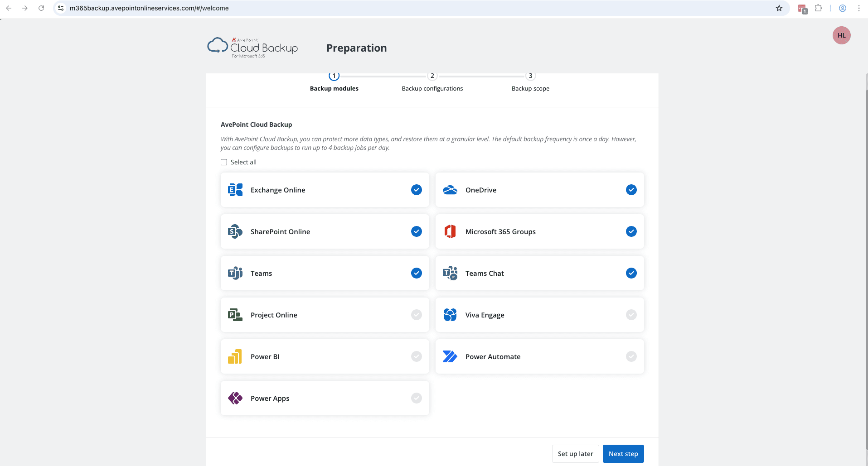Deselect the Microsoft 365 Groups checkmark

click(631, 231)
